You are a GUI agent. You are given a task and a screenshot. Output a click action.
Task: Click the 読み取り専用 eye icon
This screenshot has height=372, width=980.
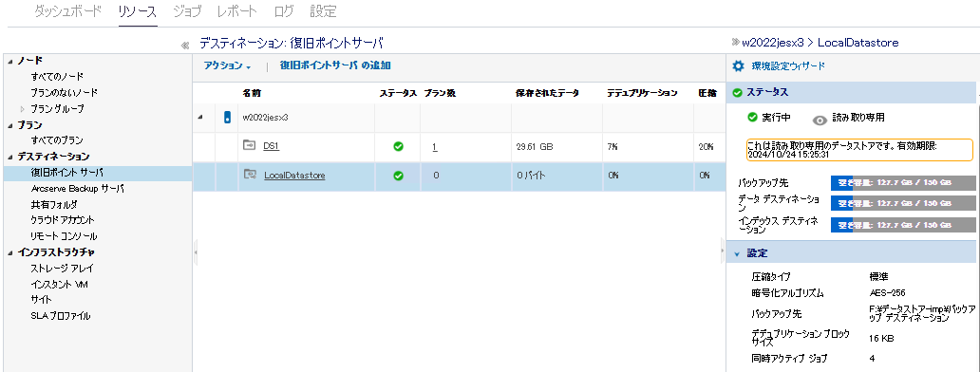820,121
